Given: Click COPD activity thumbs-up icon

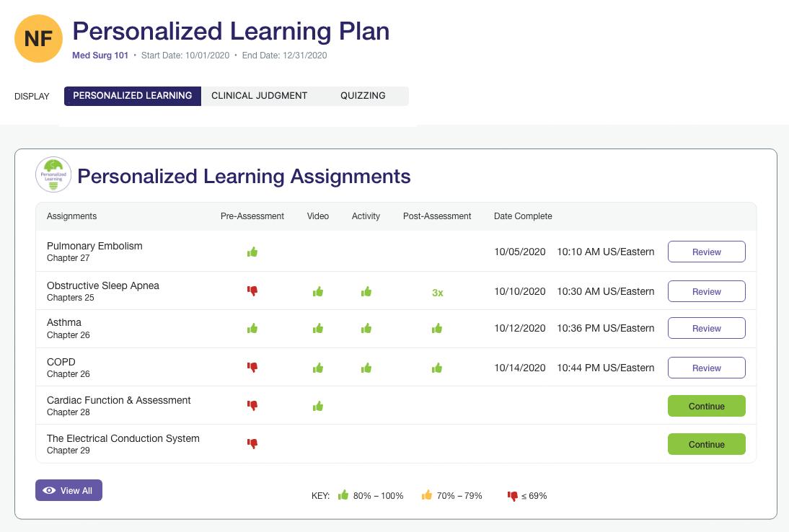Looking at the screenshot, I should click(366, 368).
